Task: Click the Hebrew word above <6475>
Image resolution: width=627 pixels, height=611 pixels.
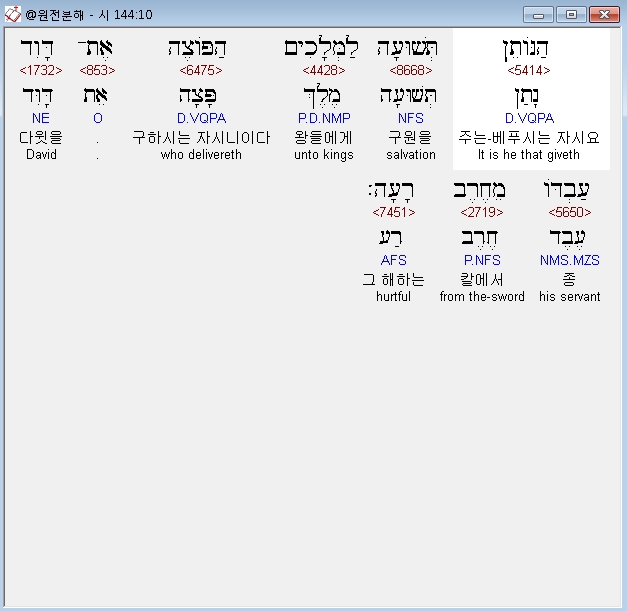Action: (x=198, y=49)
